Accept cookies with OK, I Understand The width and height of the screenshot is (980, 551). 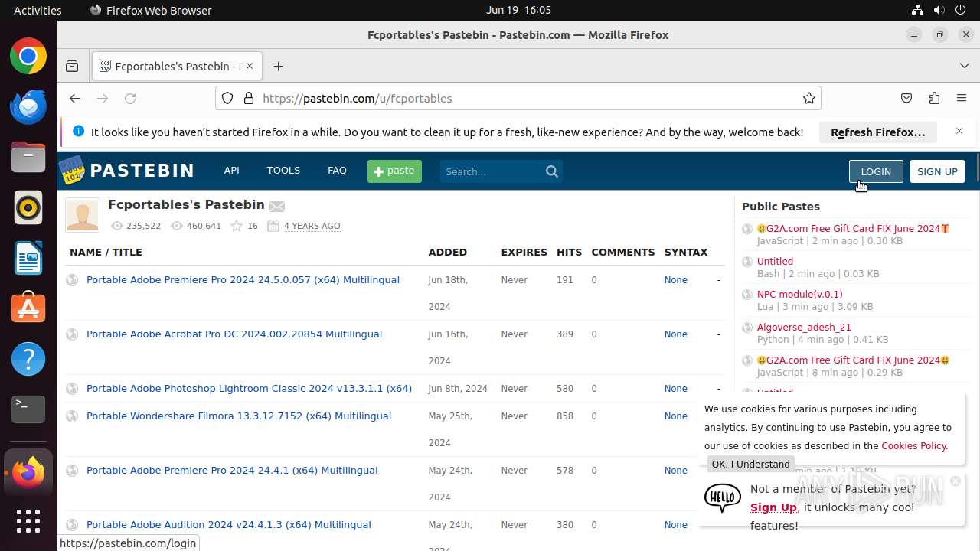[750, 464]
